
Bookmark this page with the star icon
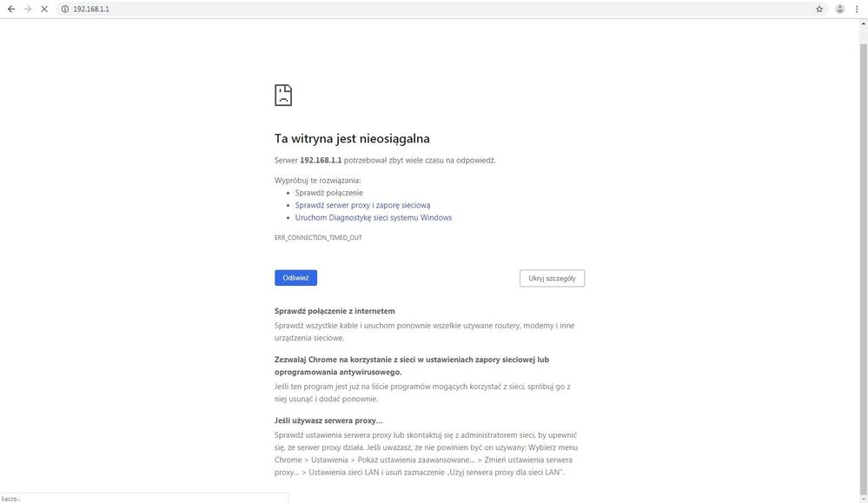[819, 9]
